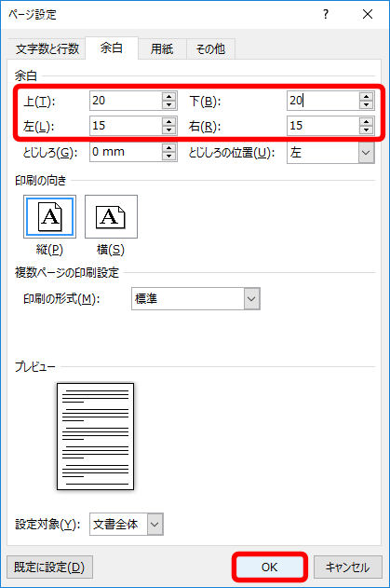
Task: Select the portrait 縦(P) orientation icon
Action: click(49, 216)
